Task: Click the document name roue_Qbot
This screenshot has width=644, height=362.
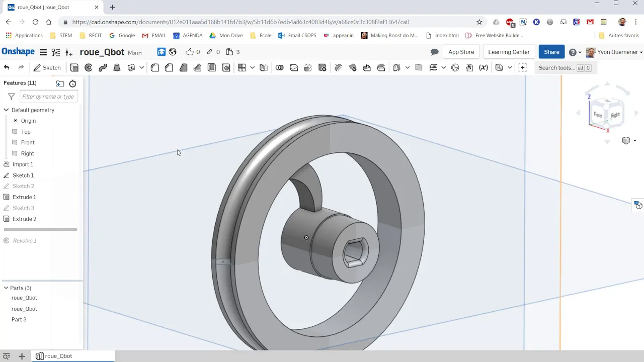Action: (102, 52)
